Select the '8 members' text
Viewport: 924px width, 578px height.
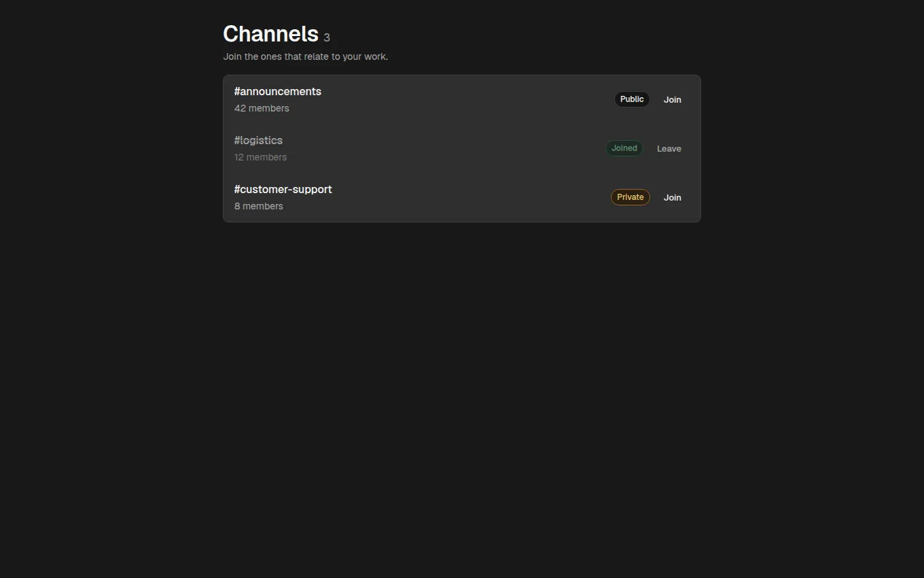258,206
